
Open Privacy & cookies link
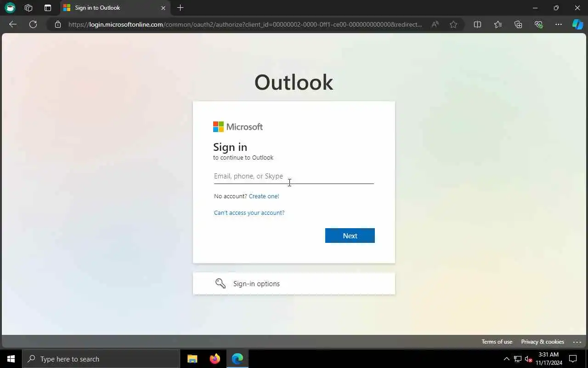click(x=543, y=342)
